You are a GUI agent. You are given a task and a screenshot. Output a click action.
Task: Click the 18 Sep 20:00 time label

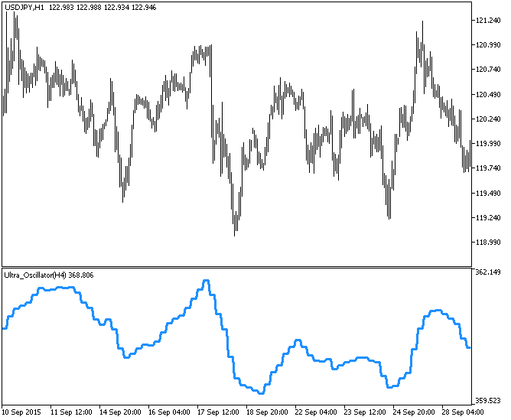pyautogui.click(x=267, y=412)
